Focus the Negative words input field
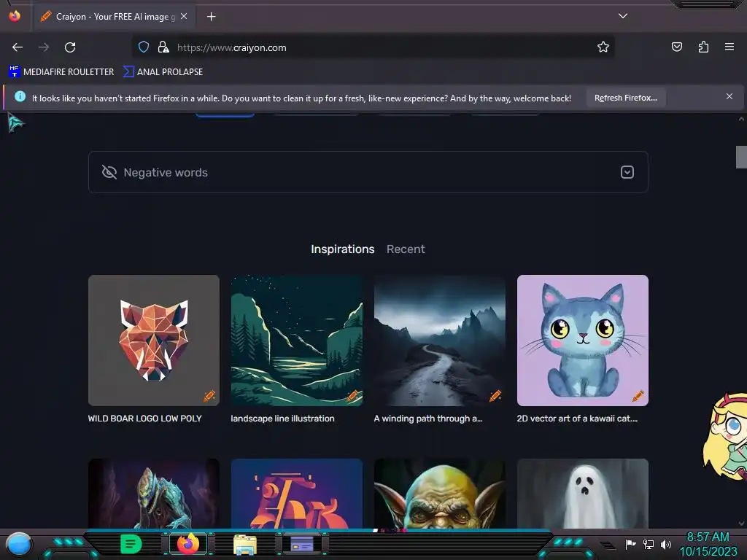 368,172
